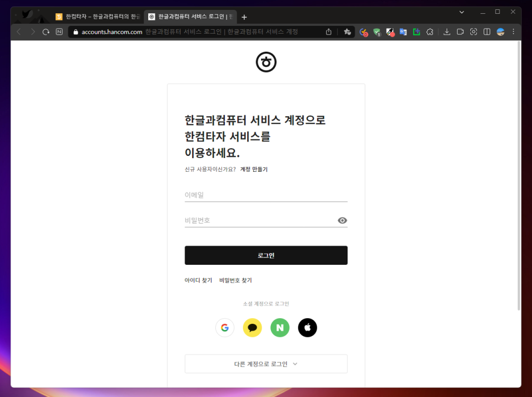Click the 신규 사용자이신가요? text

pyautogui.click(x=210, y=170)
